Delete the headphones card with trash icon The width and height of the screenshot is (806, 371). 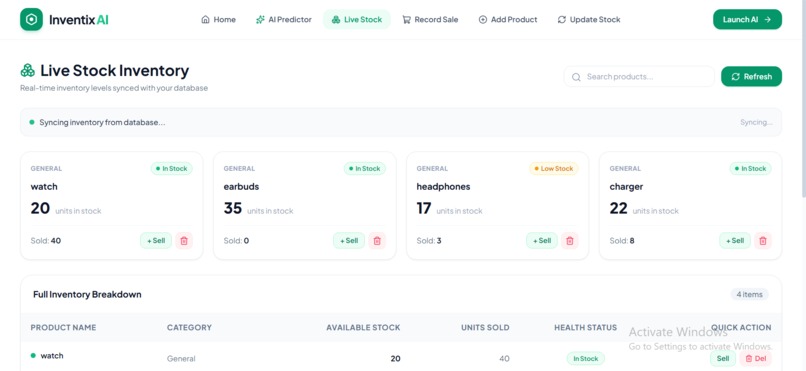570,240
